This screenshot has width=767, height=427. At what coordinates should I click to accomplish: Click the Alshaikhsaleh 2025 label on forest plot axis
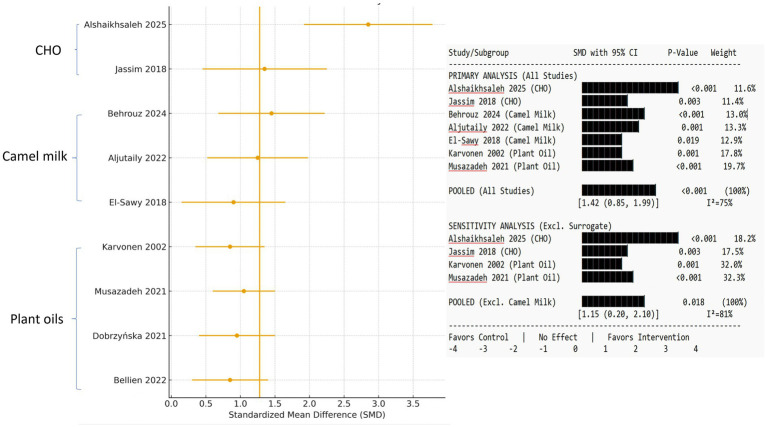[125, 24]
